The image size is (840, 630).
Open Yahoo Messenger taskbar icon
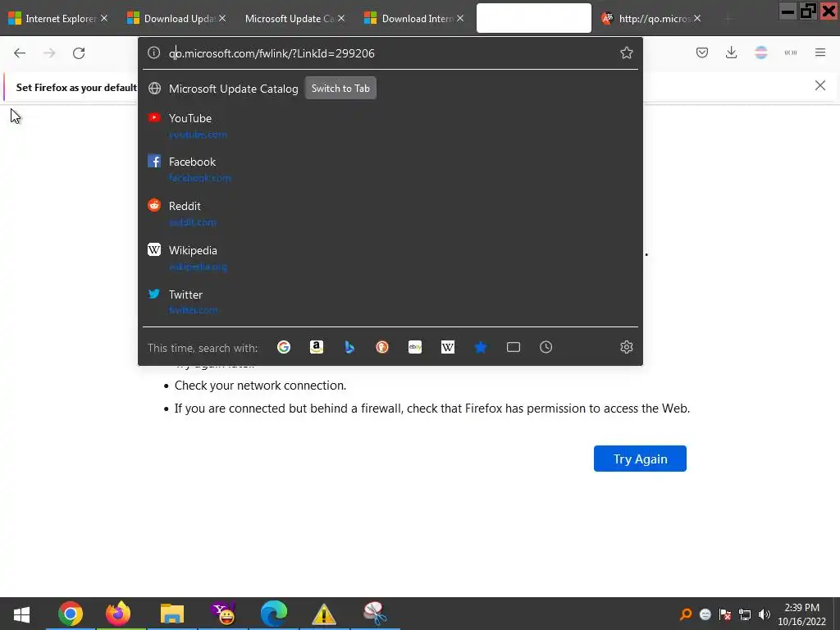pos(223,614)
